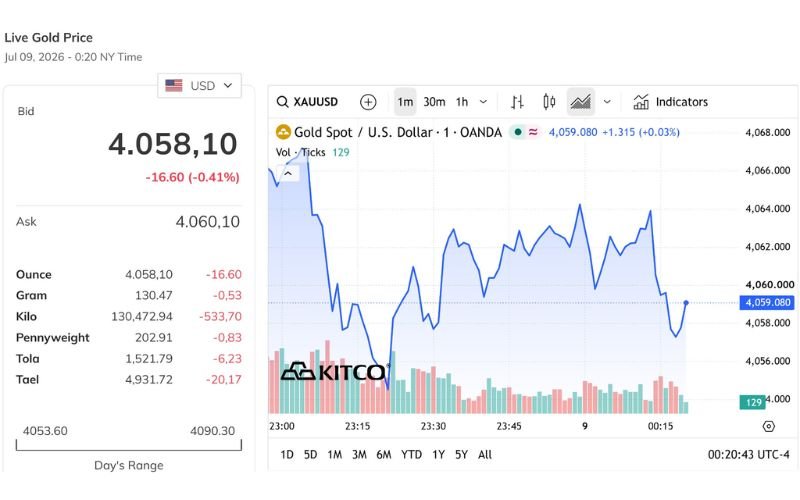Open the Indicators menu

tap(670, 102)
